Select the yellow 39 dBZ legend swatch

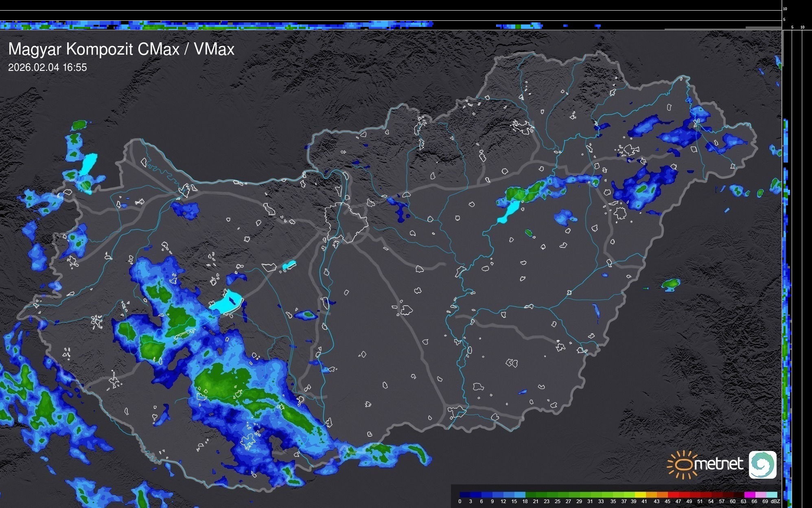[x=641, y=495]
